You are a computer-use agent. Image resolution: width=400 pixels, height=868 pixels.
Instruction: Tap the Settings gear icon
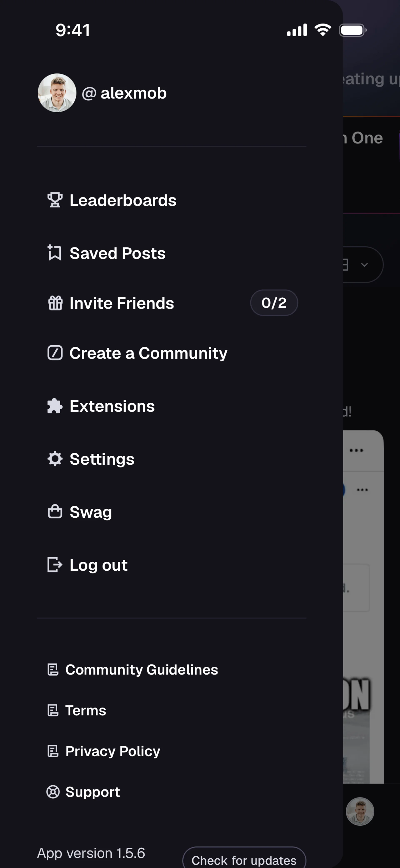tap(55, 459)
